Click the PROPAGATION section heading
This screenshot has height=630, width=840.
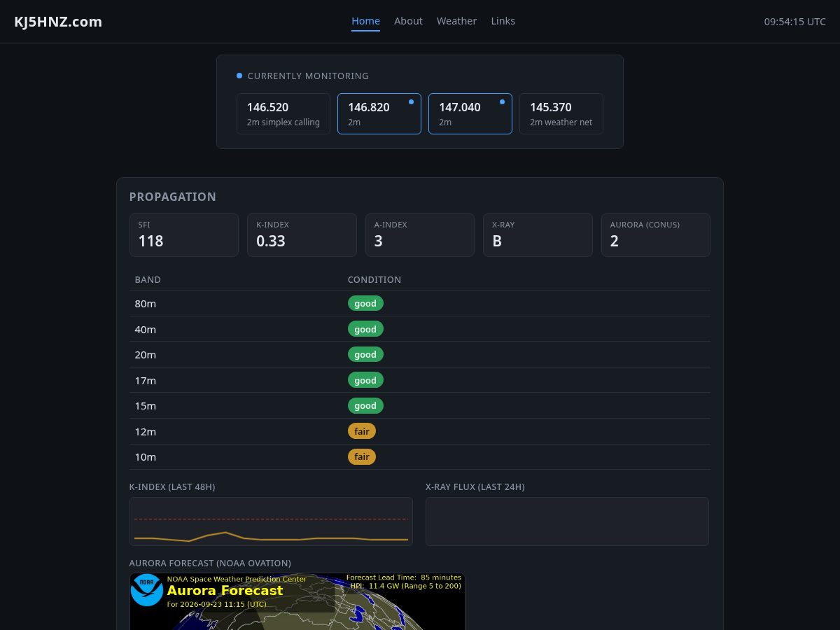pos(173,197)
